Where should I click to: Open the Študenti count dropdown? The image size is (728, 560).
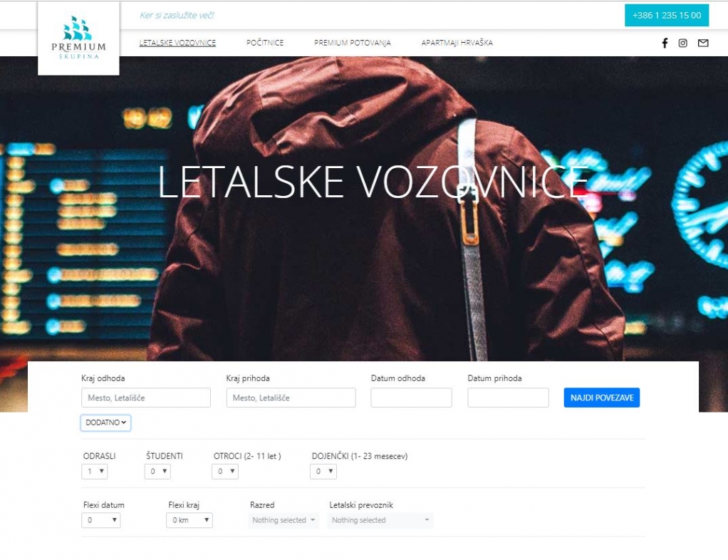[158, 472]
